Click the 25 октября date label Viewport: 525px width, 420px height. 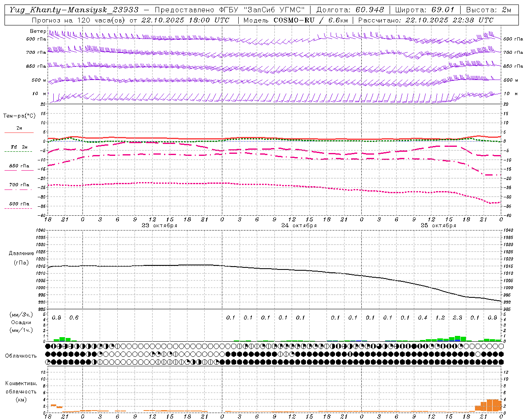[438, 226]
